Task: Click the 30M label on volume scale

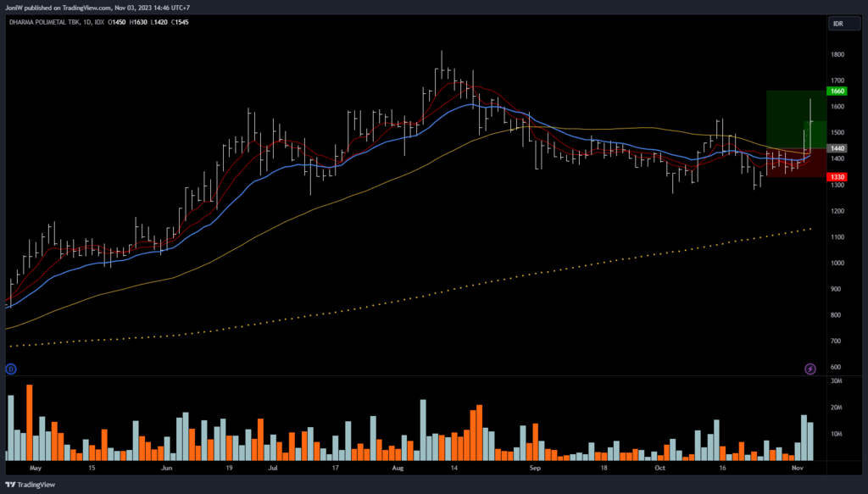Action: tap(835, 382)
